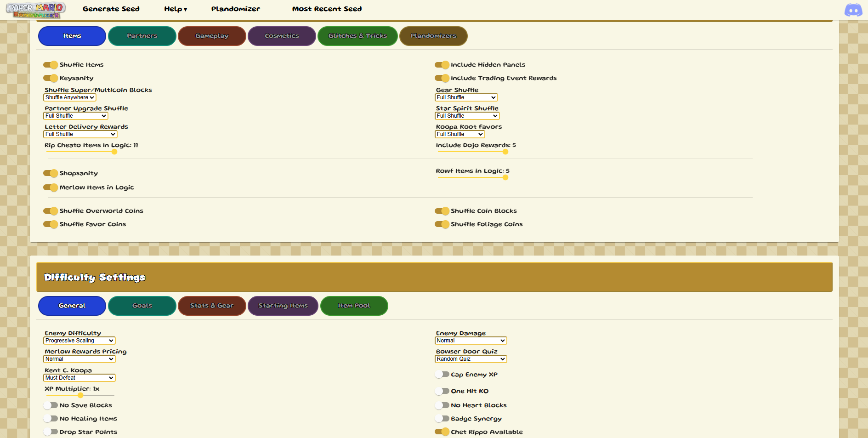Adjust Rip Cheato Items In Logic slider

[x=80, y=152]
